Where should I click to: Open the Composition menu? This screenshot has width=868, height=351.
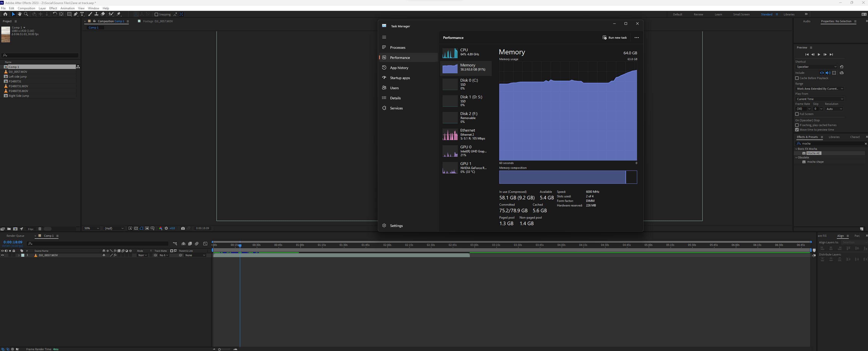pyautogui.click(x=26, y=8)
